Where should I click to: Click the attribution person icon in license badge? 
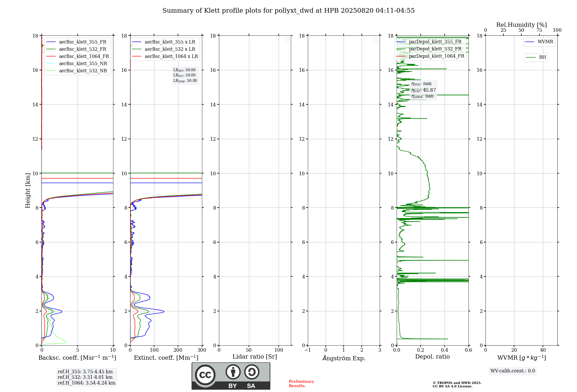pos(233,372)
